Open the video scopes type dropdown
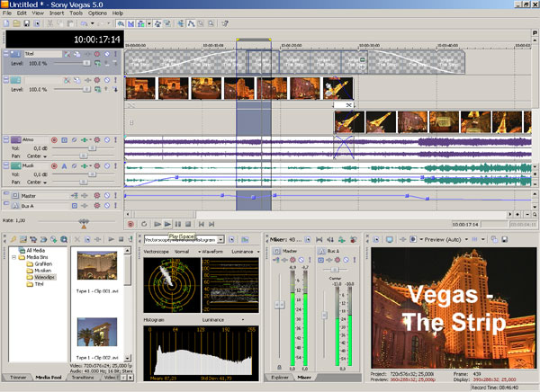Image resolution: width=540 pixels, height=392 pixels. point(220,240)
